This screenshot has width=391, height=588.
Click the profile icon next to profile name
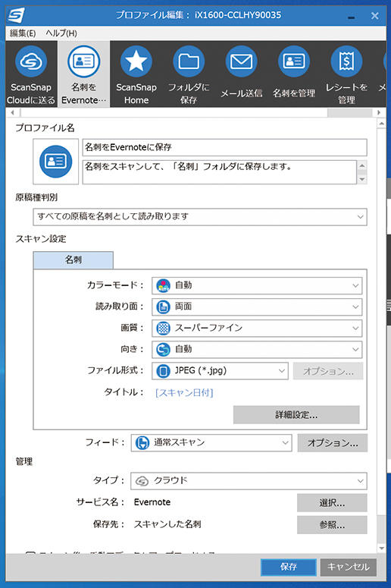[x=56, y=162]
